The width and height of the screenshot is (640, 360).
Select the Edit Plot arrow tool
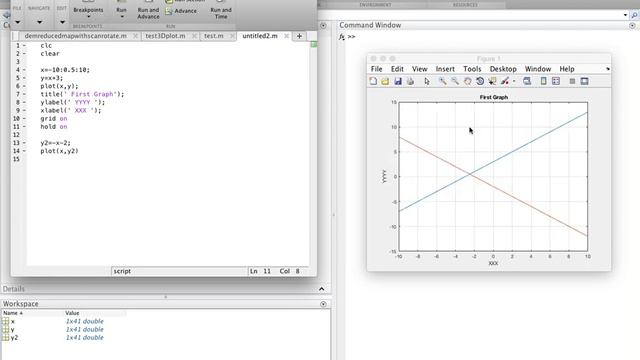click(x=427, y=81)
